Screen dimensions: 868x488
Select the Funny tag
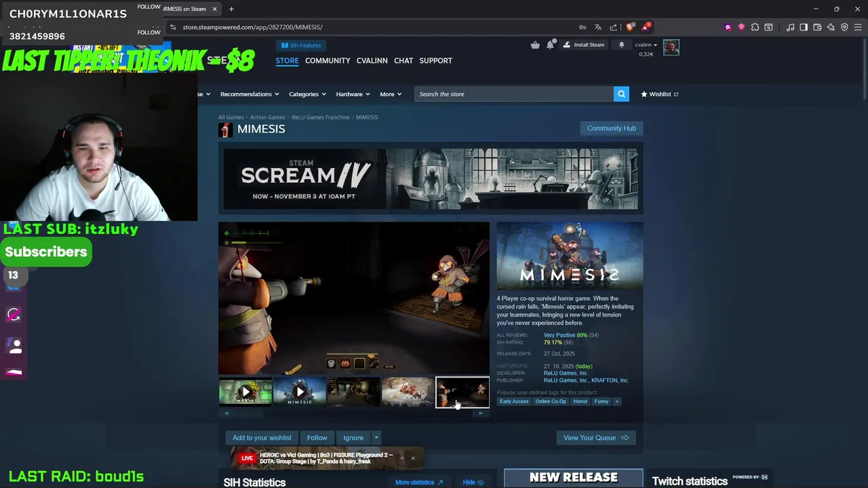(601, 401)
